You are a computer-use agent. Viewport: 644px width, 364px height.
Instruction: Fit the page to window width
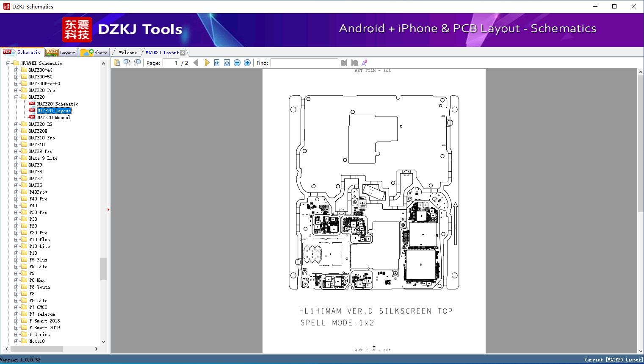tap(217, 63)
